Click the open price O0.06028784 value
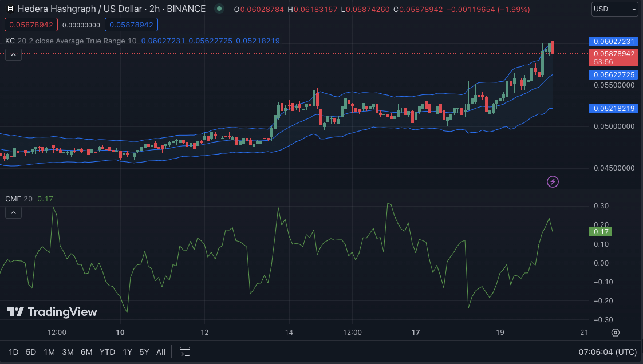Screen dimensions: 643x364 259,9
